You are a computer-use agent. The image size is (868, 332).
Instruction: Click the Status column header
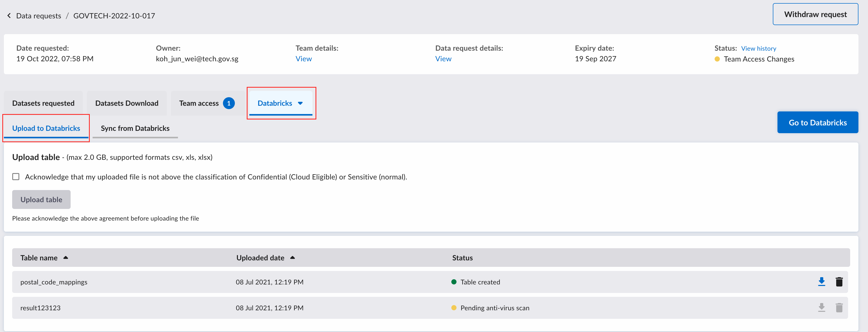click(x=462, y=258)
